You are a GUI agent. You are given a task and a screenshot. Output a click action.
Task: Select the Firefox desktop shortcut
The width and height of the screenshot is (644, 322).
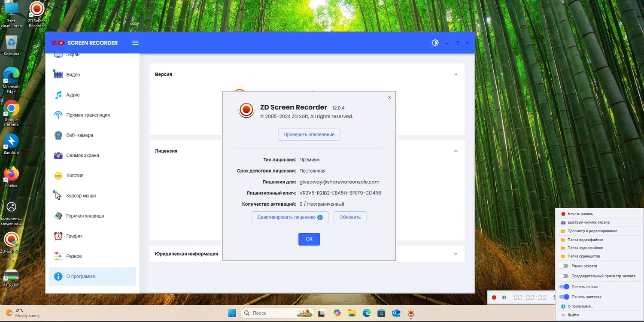[x=11, y=177]
